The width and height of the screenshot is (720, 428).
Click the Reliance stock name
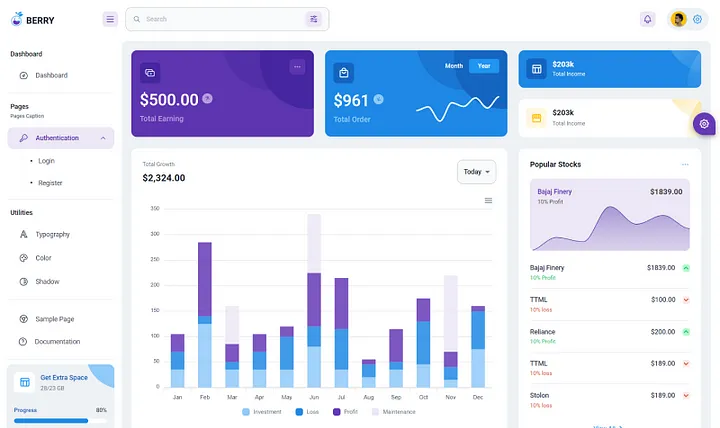coord(542,332)
